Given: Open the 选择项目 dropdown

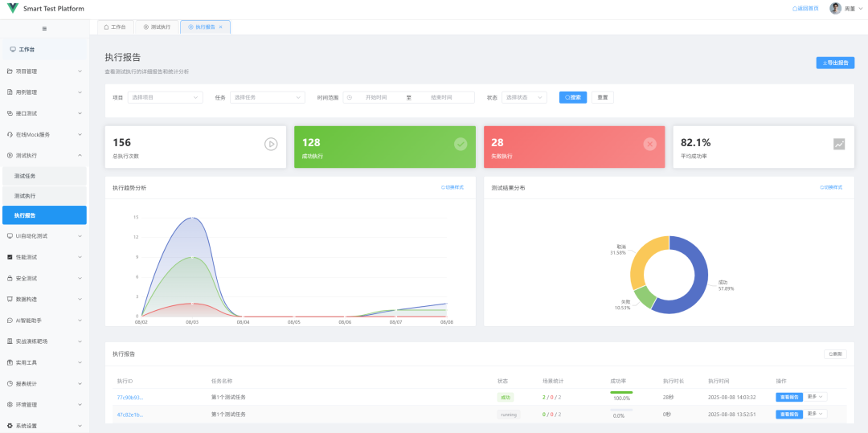Looking at the screenshot, I should coord(166,97).
